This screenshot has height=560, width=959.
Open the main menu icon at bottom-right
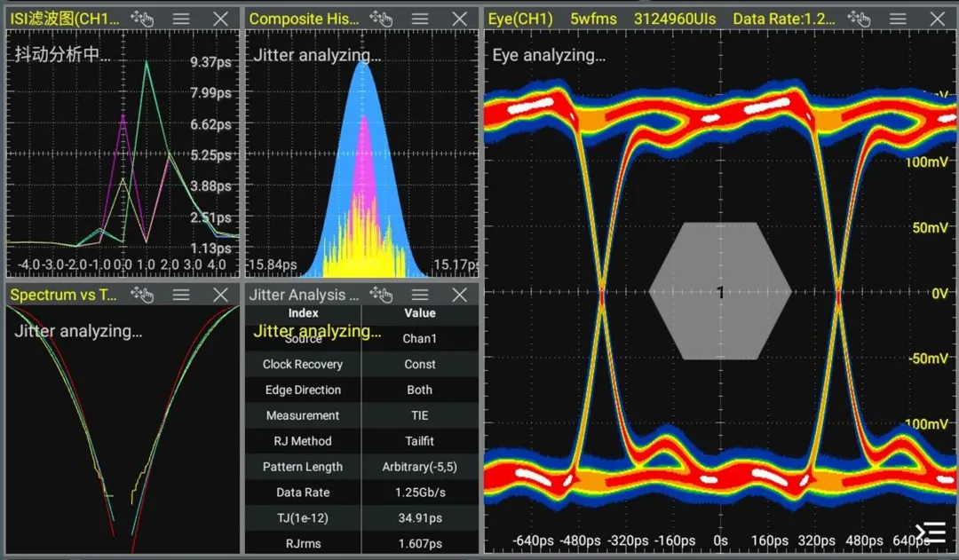(930, 532)
